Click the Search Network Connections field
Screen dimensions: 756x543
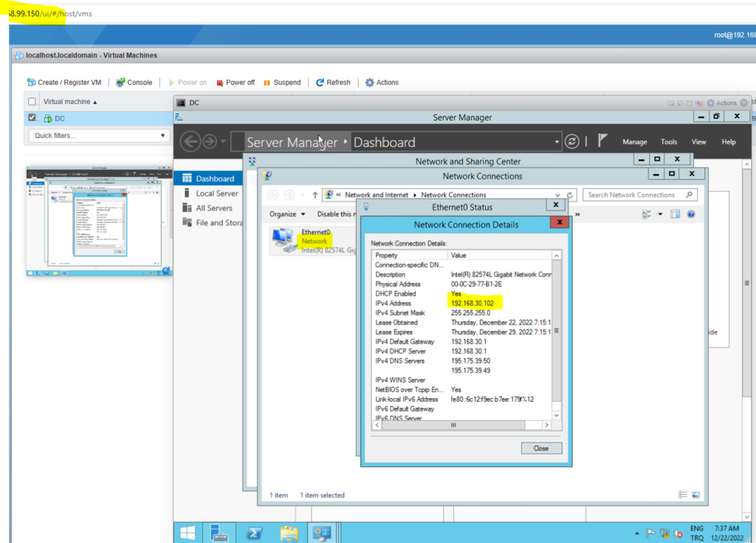coord(639,194)
